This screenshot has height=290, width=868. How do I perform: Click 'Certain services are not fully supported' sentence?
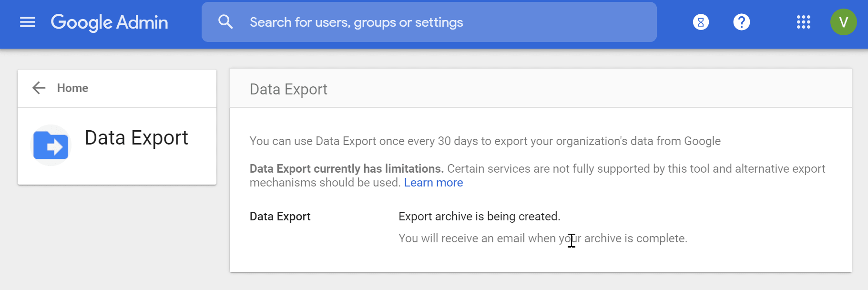coord(635,169)
